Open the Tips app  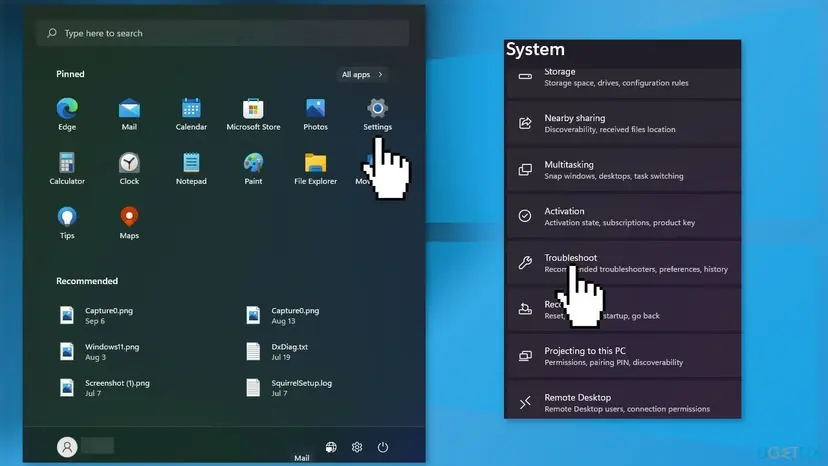pos(67,223)
